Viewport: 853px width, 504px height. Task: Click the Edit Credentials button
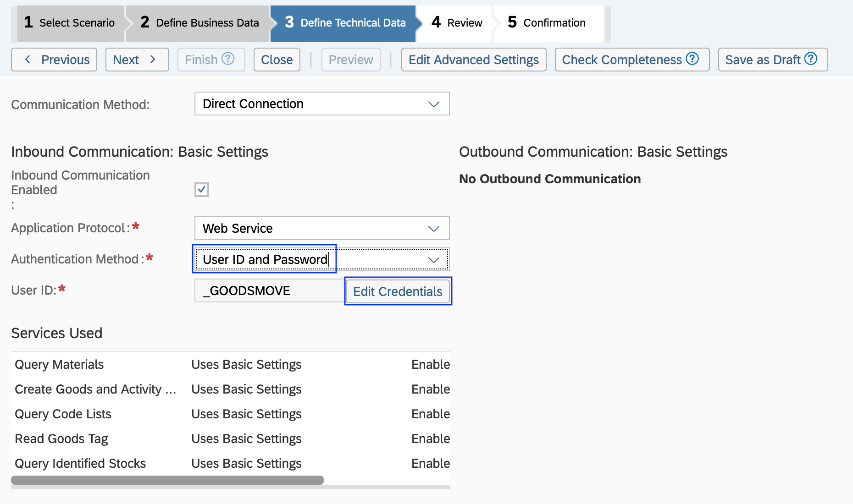(x=397, y=291)
